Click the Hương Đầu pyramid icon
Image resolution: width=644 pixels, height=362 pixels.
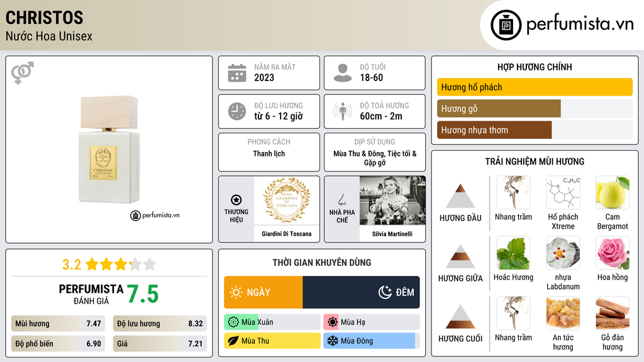pos(460,196)
